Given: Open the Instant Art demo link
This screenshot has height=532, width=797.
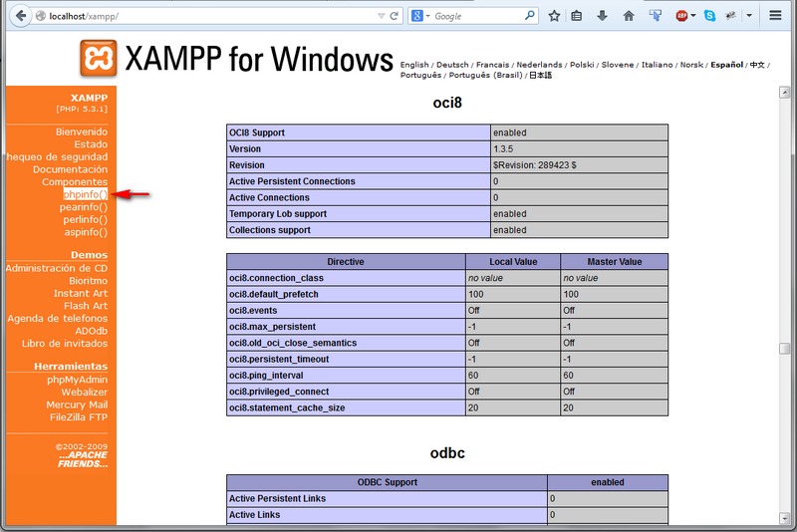Looking at the screenshot, I should [81, 293].
